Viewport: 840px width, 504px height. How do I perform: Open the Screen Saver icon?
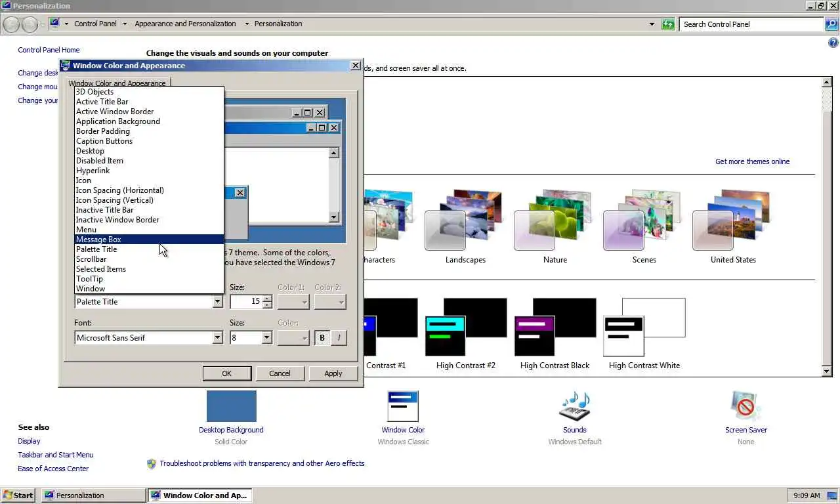tap(745, 406)
